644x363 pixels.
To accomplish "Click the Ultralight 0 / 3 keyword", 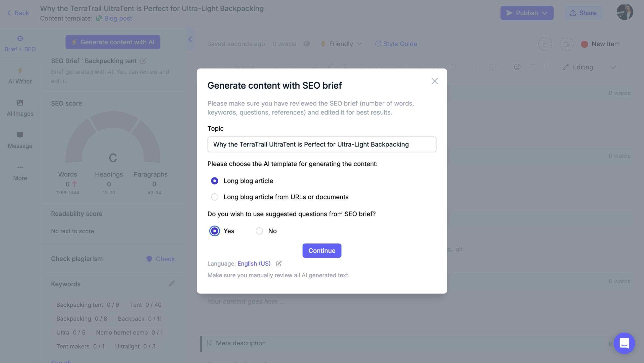I will (x=135, y=346).
